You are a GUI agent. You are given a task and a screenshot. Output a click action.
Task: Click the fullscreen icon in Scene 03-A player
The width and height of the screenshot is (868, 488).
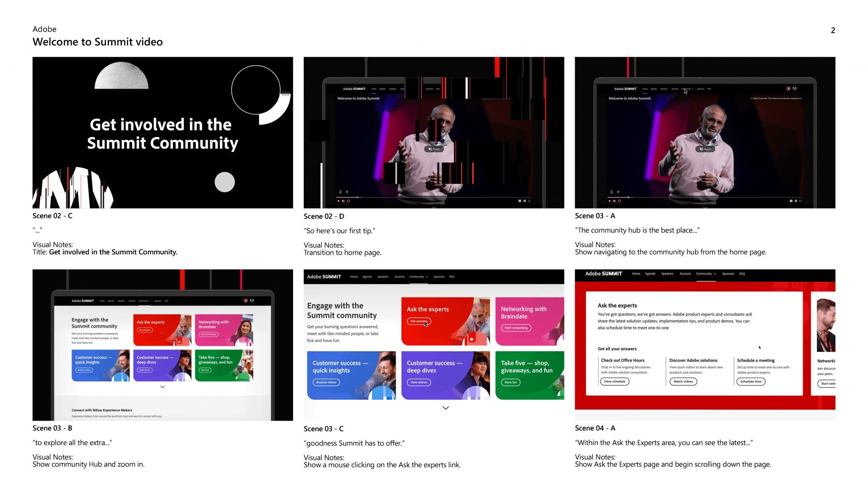pyautogui.click(x=801, y=201)
